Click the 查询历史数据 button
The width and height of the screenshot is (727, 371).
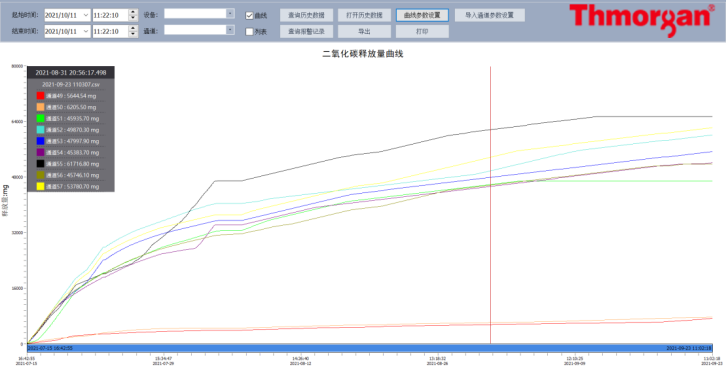pos(306,15)
